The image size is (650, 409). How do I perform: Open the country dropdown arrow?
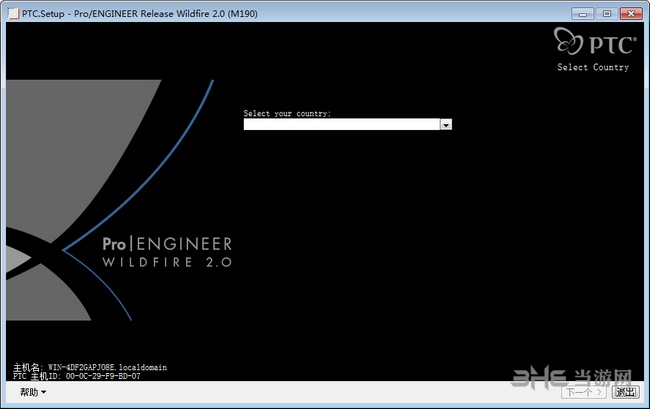pos(446,125)
